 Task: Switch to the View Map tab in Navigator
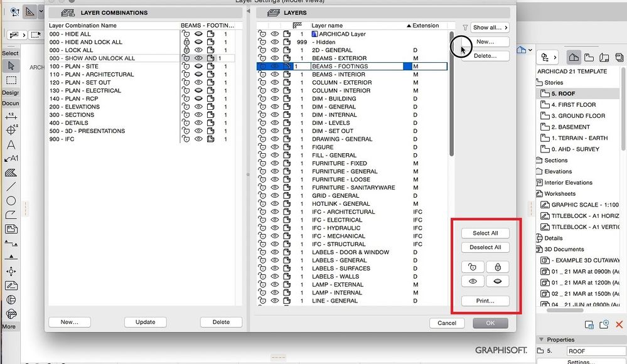pyautogui.click(x=589, y=58)
